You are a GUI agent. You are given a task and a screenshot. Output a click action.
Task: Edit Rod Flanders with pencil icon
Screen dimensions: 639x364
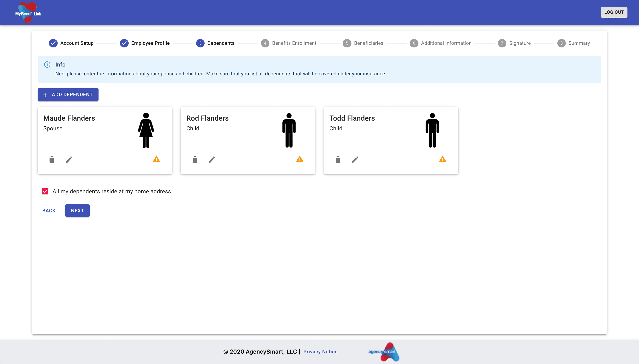click(x=212, y=160)
